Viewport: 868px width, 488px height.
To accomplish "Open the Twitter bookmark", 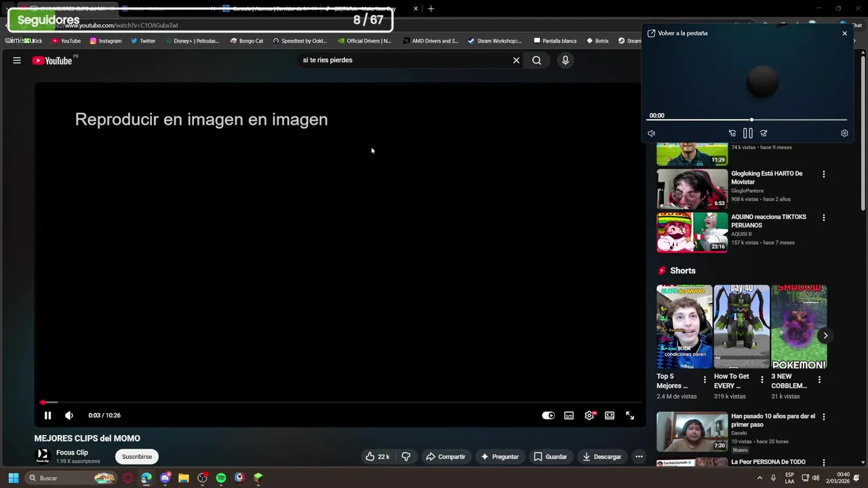I will [x=142, y=41].
